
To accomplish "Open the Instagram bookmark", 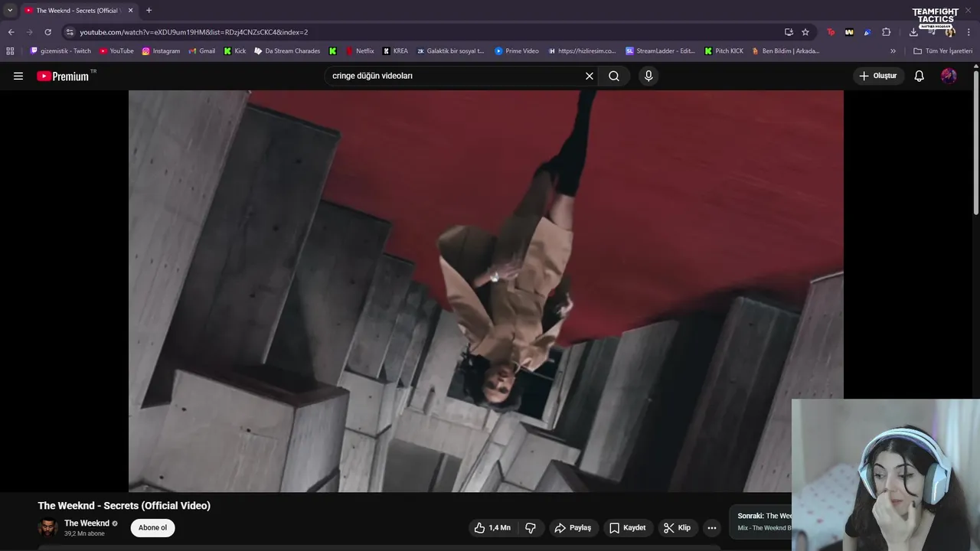I will click(x=161, y=51).
